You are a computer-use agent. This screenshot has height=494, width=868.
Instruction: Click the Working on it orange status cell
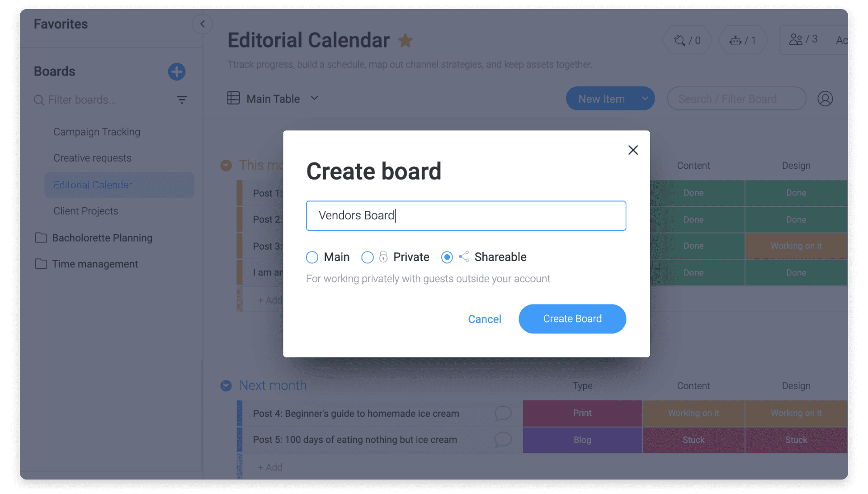coord(797,245)
